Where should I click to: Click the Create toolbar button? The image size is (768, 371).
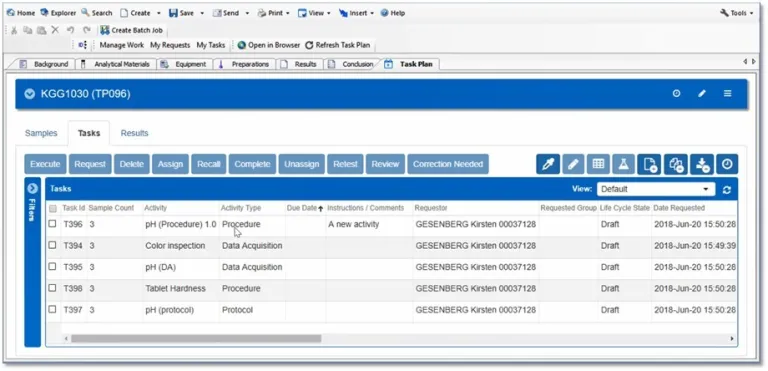(135, 13)
